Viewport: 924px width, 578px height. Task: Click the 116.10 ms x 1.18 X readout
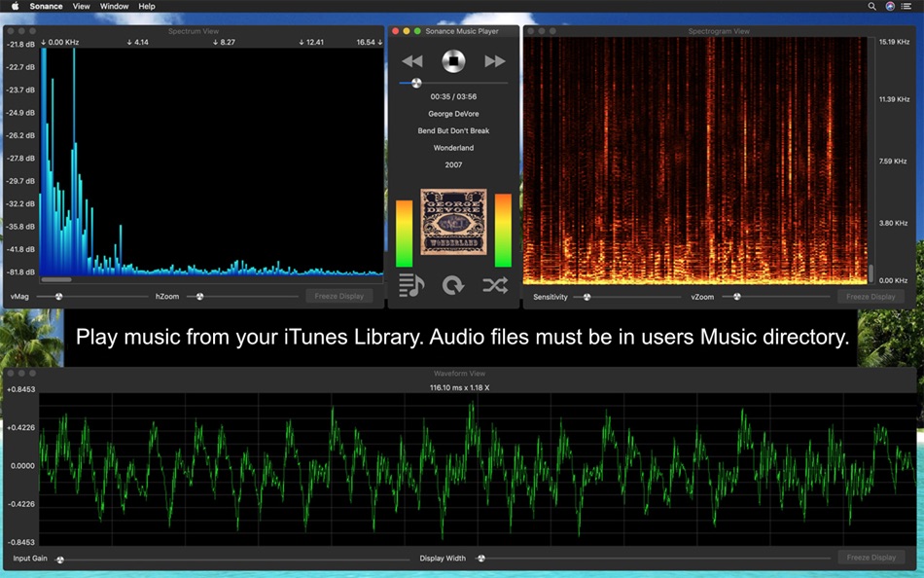point(460,388)
